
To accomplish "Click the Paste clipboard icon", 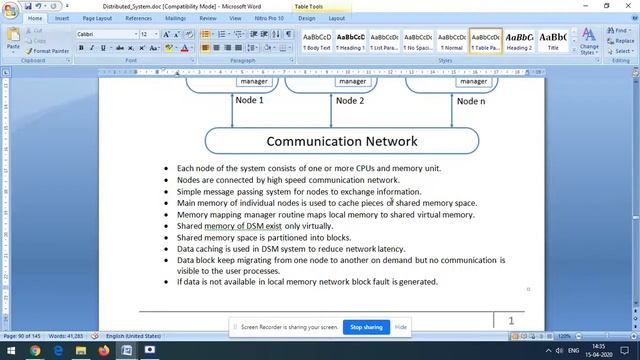I will click(13, 35).
